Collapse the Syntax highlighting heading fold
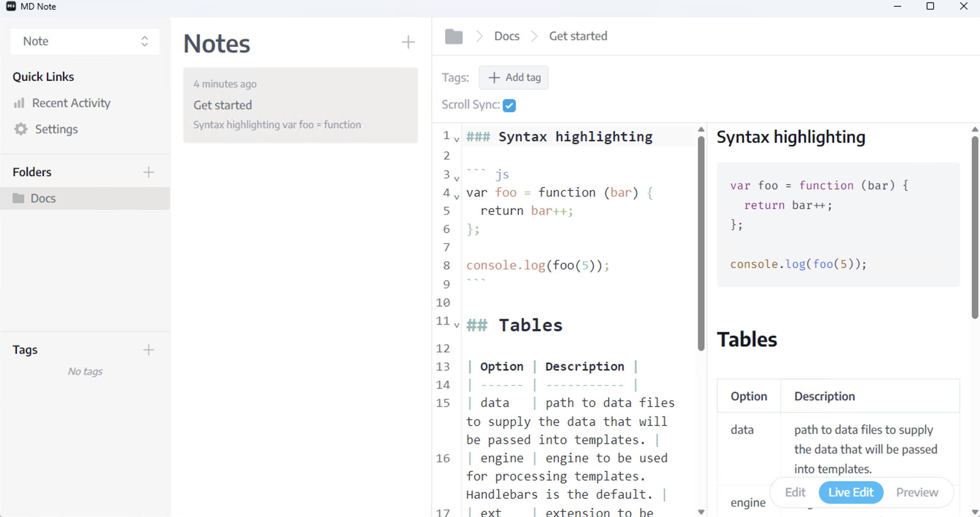The image size is (980, 517). click(x=456, y=140)
